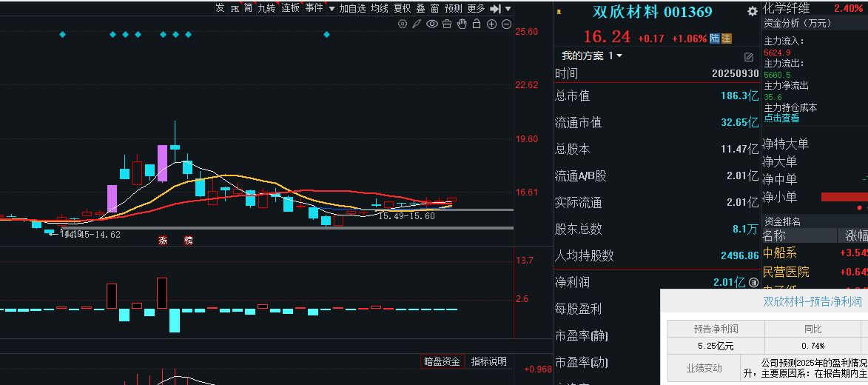Click the jump-to-end arrow icon

point(496,8)
